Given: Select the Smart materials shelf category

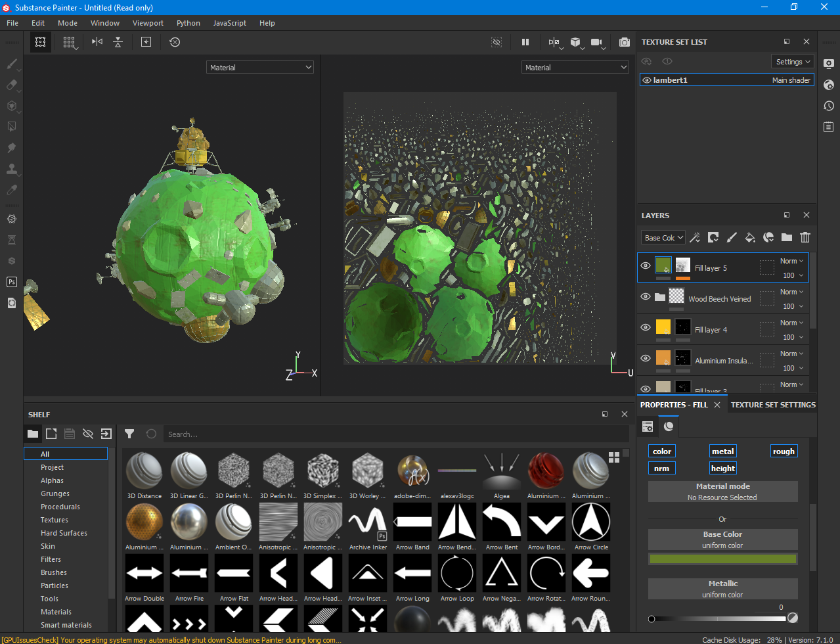Looking at the screenshot, I should click(x=66, y=625).
